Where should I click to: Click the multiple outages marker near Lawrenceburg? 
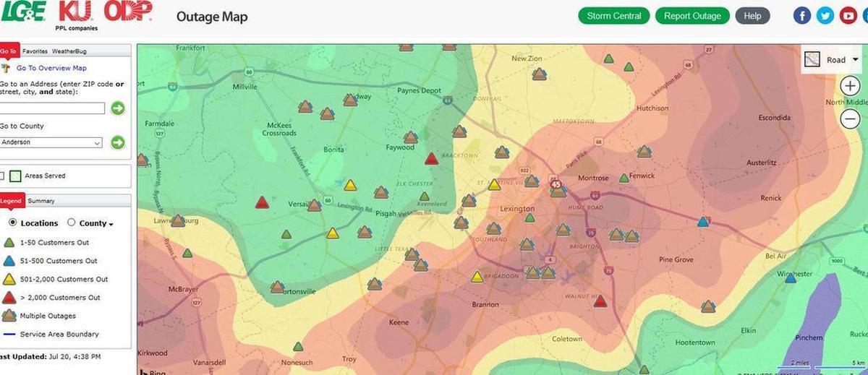point(177,221)
